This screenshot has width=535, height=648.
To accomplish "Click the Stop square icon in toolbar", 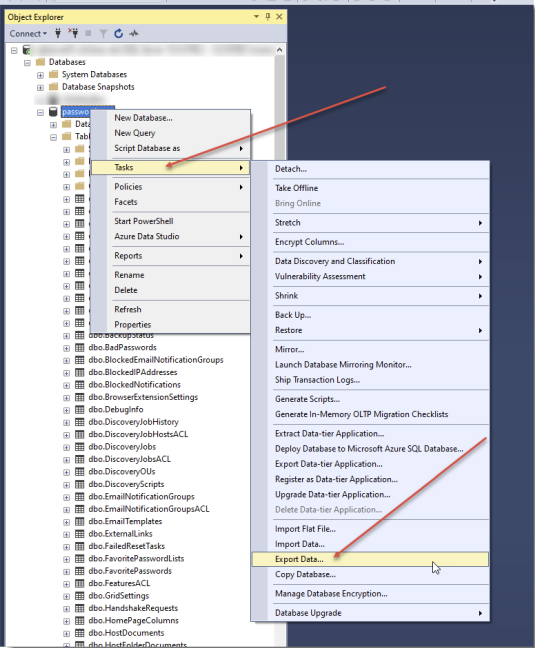I will 88,33.
